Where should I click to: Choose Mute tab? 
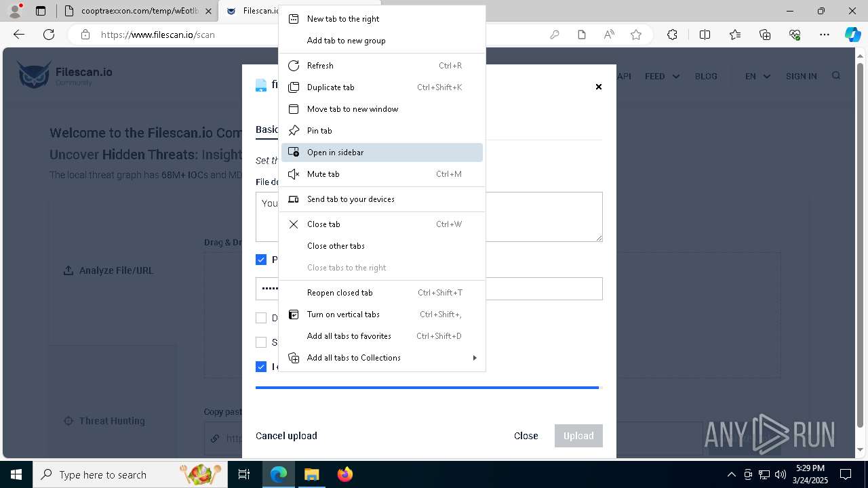382,174
